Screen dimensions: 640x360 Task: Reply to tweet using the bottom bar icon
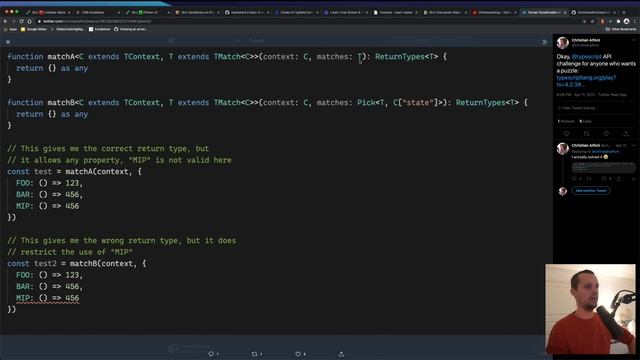pos(211,354)
